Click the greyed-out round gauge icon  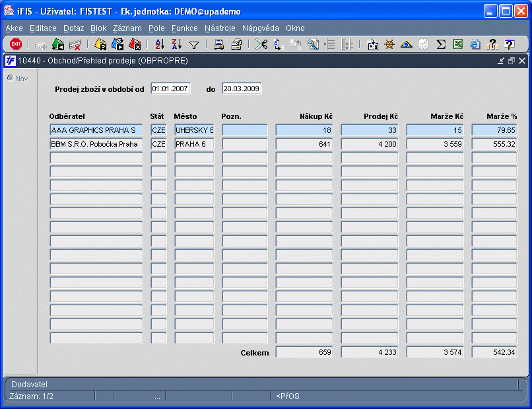pos(424,44)
